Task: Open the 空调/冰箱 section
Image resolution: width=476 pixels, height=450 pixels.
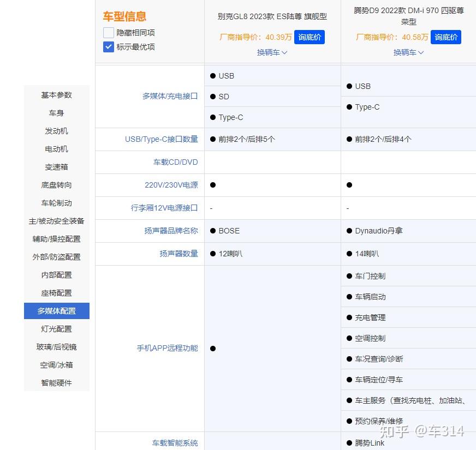Action: click(56, 365)
